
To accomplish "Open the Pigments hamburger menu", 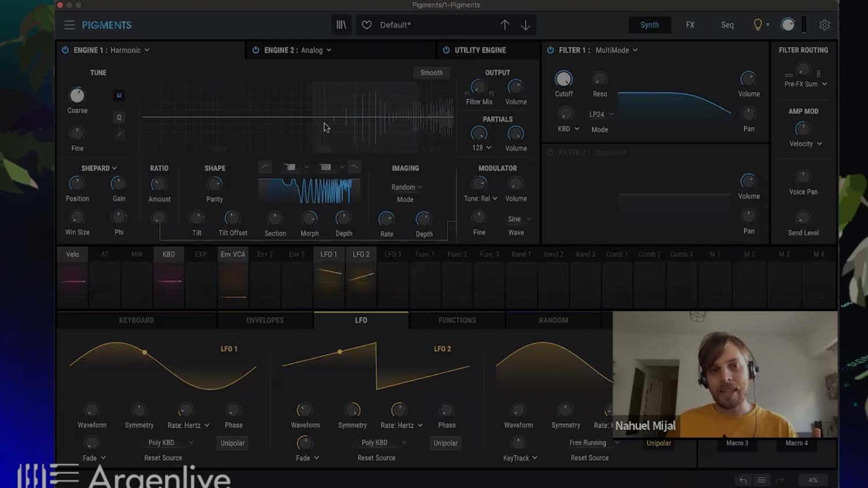I will point(69,25).
